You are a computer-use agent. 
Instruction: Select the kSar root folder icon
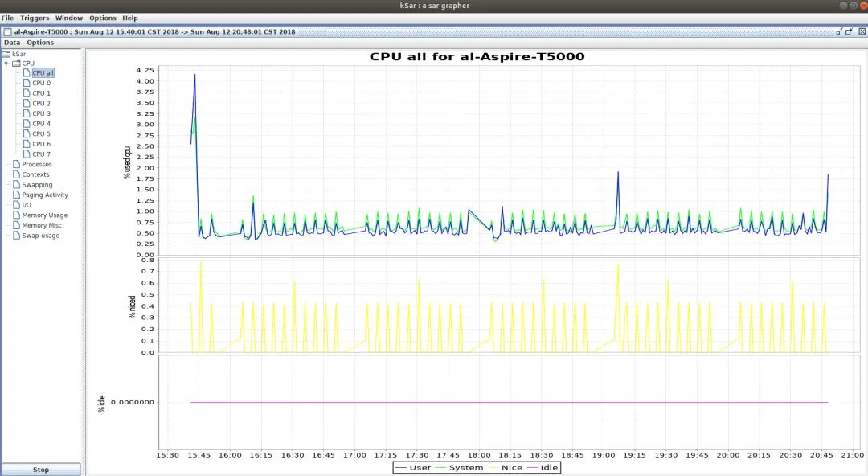[6, 54]
